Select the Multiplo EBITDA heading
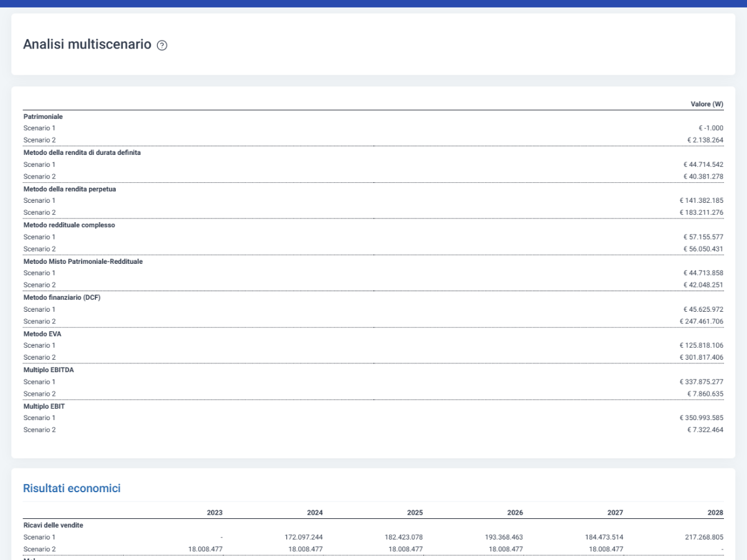Viewport: 747px width, 560px height. click(x=49, y=370)
